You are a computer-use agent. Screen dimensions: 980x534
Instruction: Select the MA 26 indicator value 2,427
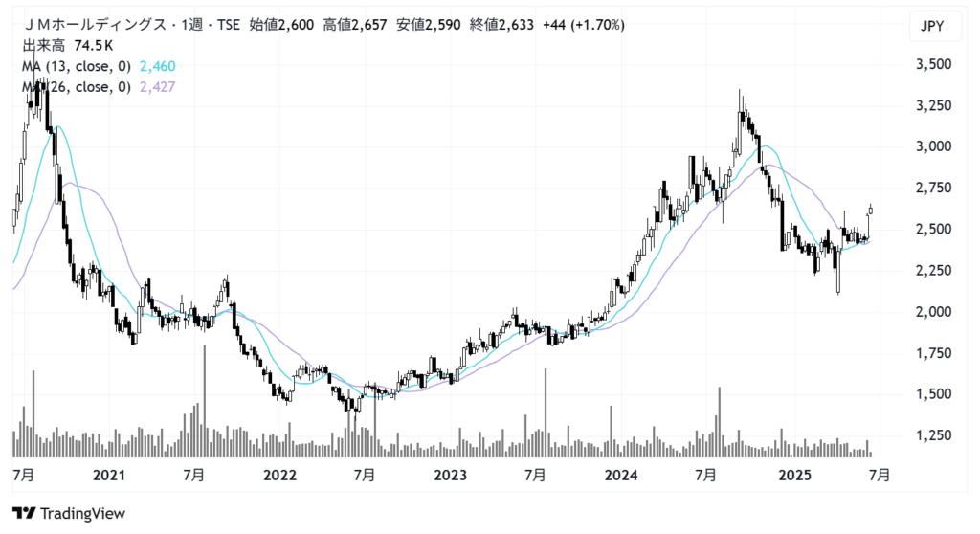pyautogui.click(x=158, y=87)
